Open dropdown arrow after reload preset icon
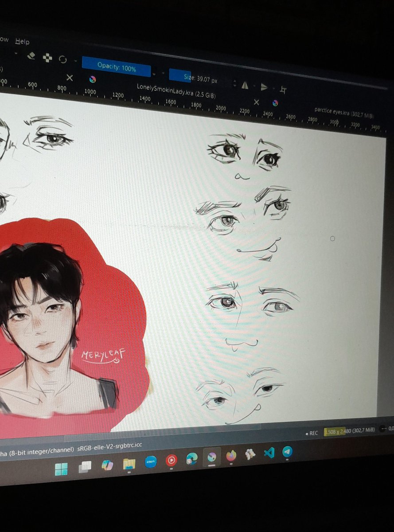This screenshot has width=394, height=532. click(x=75, y=61)
